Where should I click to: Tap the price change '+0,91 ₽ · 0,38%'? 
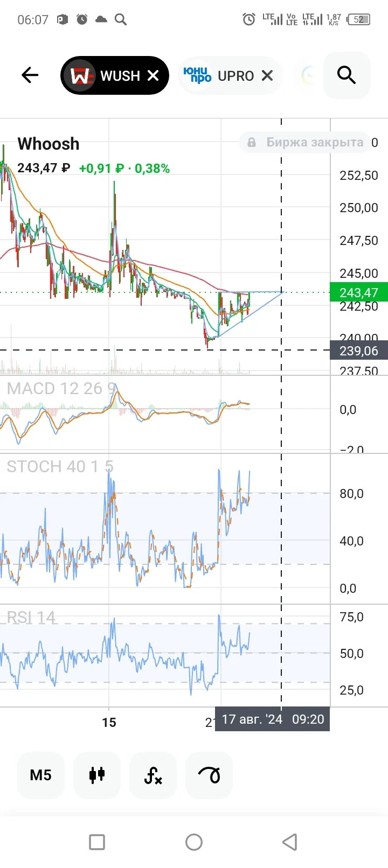click(124, 169)
